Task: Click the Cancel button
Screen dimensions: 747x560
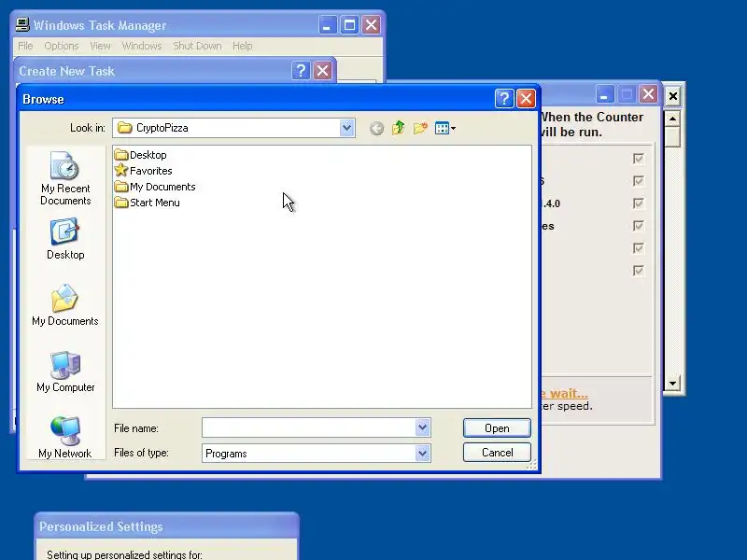Action: (497, 453)
